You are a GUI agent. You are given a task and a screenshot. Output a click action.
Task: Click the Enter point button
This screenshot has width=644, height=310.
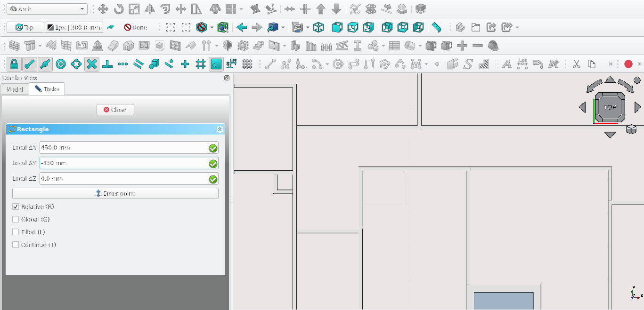pyautogui.click(x=115, y=193)
